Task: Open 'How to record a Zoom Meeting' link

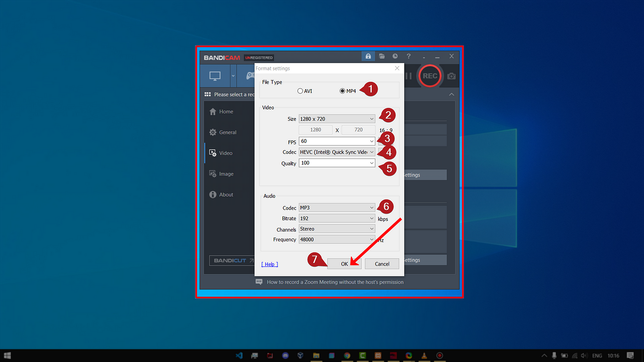Action: [x=335, y=282]
